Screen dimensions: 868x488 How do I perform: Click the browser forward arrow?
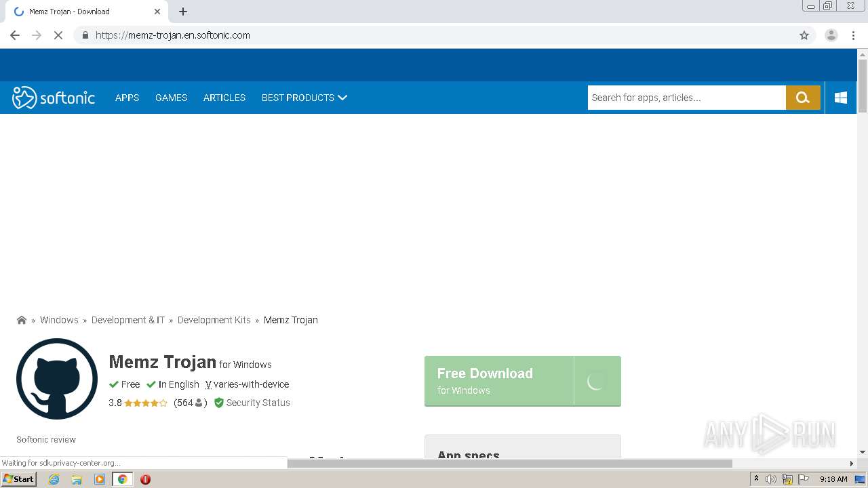[37, 35]
